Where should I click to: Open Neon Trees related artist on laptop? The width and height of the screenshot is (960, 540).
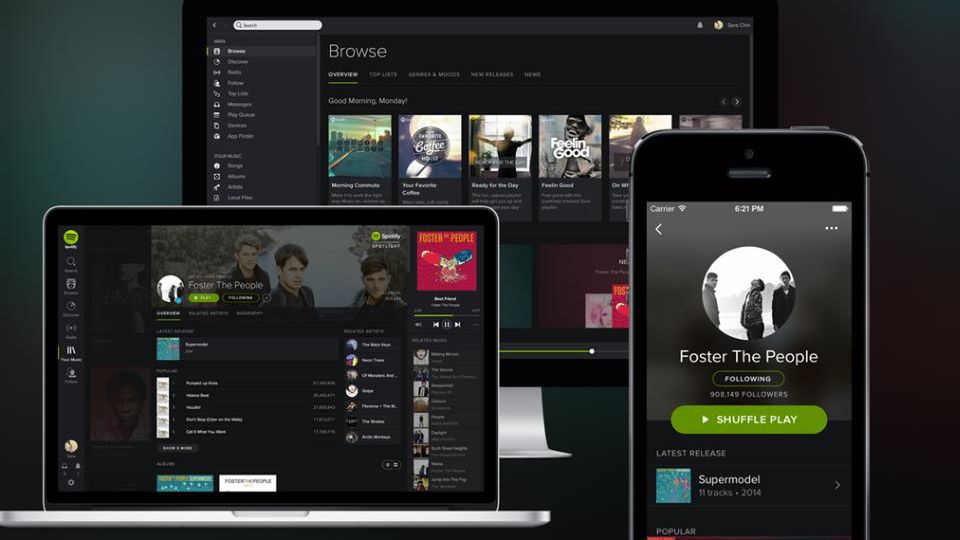pyautogui.click(x=372, y=361)
